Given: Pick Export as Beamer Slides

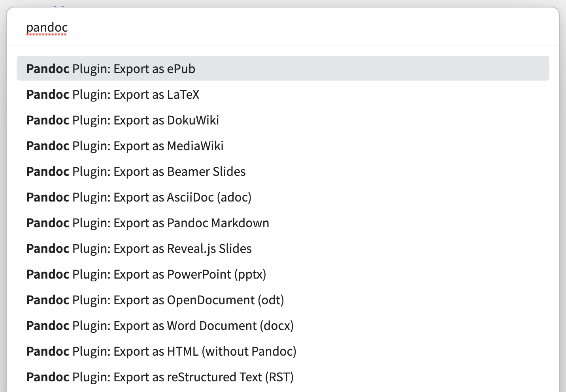Looking at the screenshot, I should click(136, 171).
